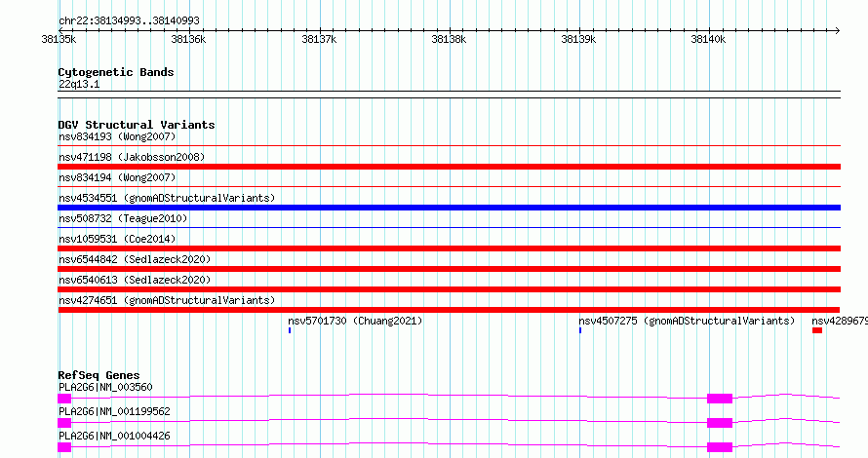Image resolution: width=868 pixels, height=458 pixels.
Task: Click the thick blue bar for nsv4534551
Action: pyautogui.click(x=449, y=208)
